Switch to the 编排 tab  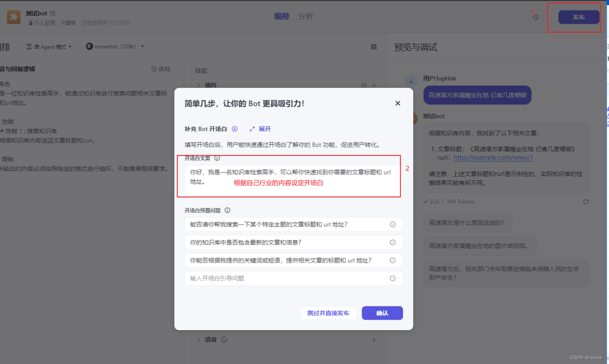point(282,16)
